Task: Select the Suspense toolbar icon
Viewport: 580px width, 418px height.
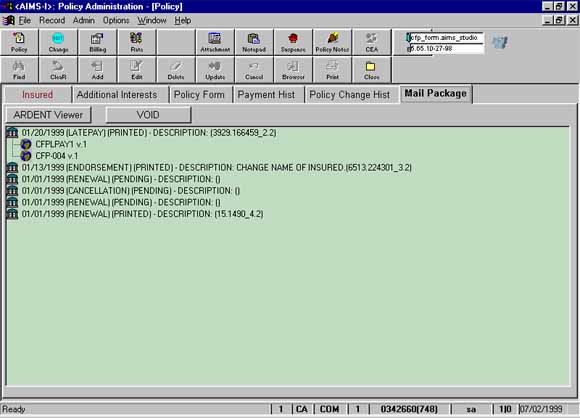Action: [x=293, y=42]
